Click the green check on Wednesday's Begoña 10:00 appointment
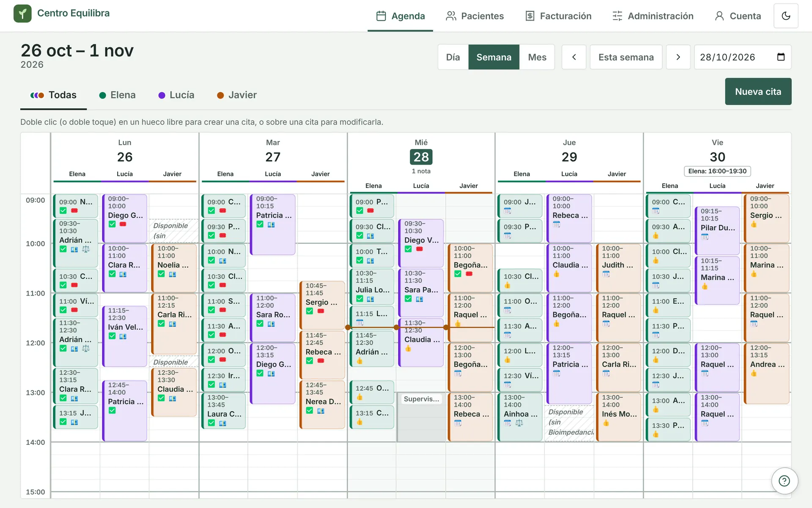This screenshot has width=812, height=508. click(x=458, y=274)
